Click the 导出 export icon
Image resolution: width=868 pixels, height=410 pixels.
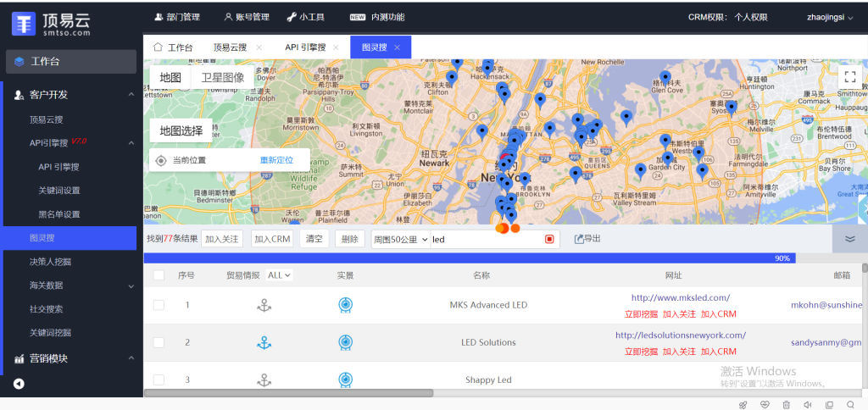580,240
